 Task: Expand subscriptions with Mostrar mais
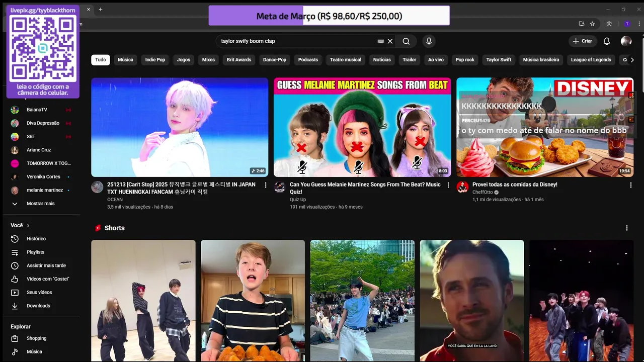40,204
